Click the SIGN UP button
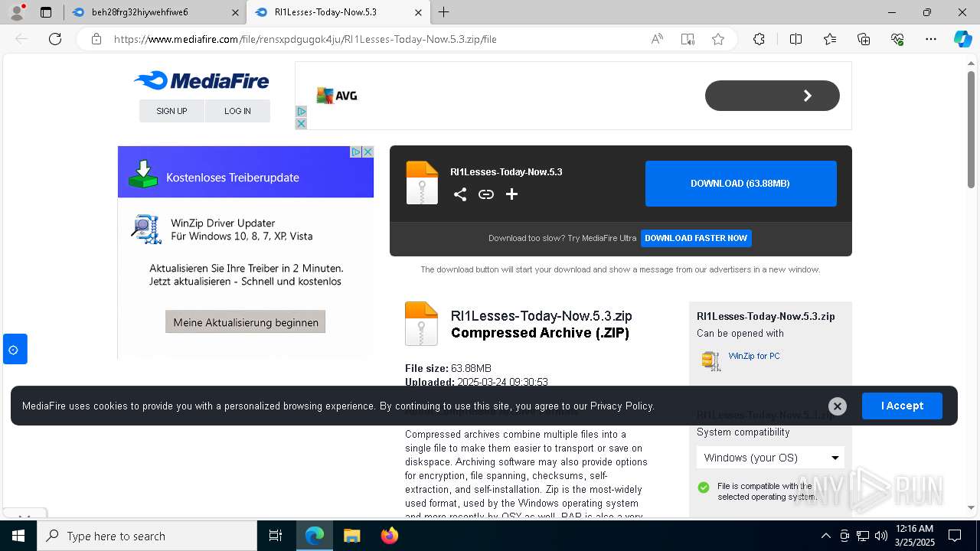The image size is (980, 551). pyautogui.click(x=171, y=111)
